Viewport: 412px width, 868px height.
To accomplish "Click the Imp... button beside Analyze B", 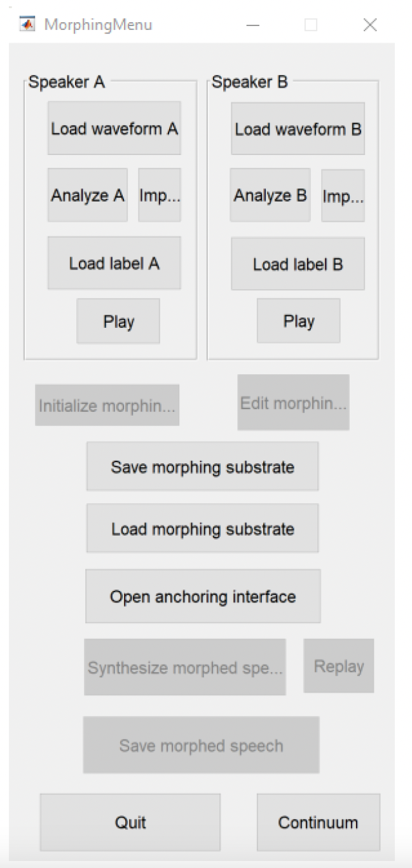I will pos(343,196).
